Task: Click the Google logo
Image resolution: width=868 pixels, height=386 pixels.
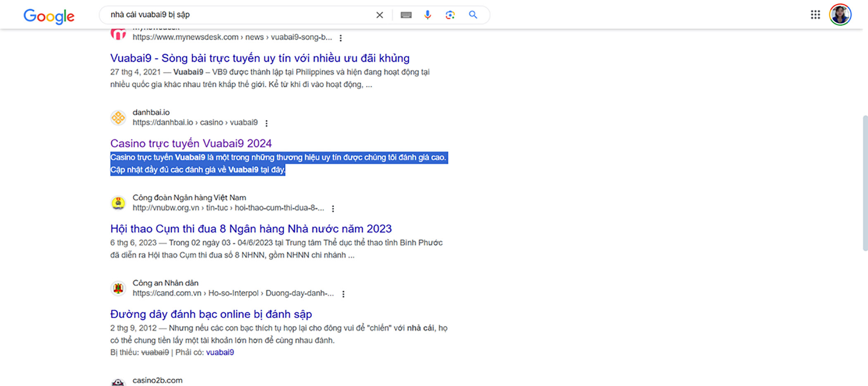Action: tap(49, 16)
